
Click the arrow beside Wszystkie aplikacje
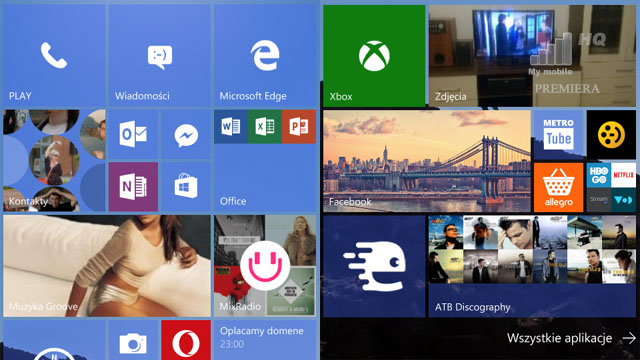(x=629, y=338)
